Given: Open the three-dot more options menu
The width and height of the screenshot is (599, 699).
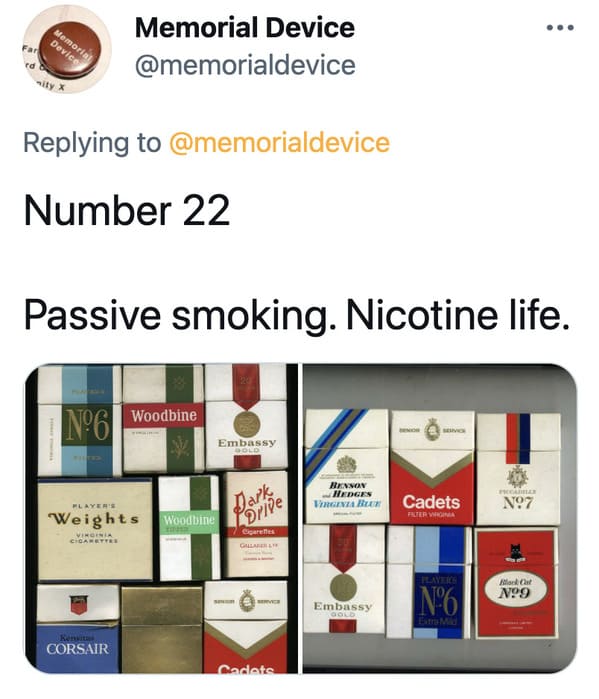Looking at the screenshot, I should [560, 28].
